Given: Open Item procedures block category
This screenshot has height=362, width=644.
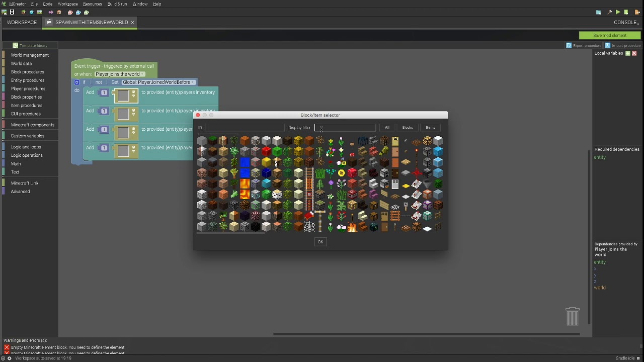Looking at the screenshot, I should point(27,106).
